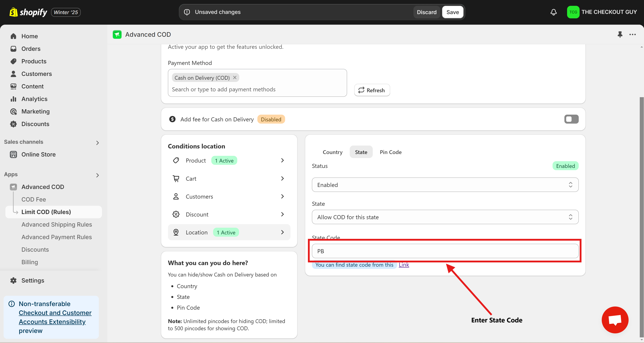
Task: Click the State Code input field
Action: (445, 251)
